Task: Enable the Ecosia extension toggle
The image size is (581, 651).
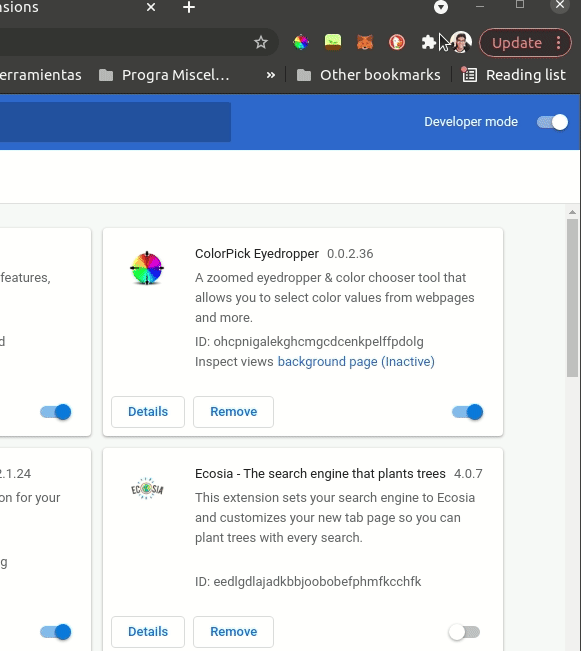Action: click(x=464, y=632)
